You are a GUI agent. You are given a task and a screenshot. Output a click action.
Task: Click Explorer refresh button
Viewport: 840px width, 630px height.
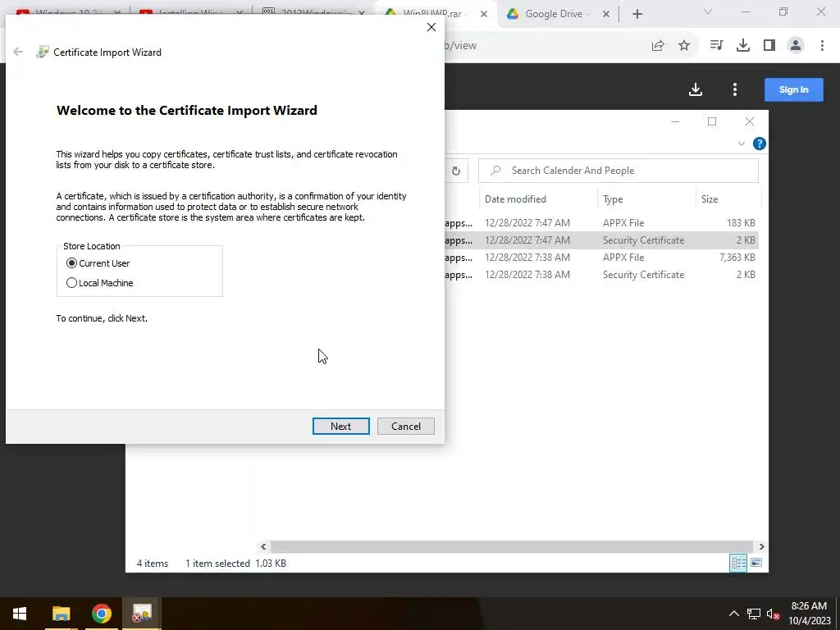[x=456, y=171]
